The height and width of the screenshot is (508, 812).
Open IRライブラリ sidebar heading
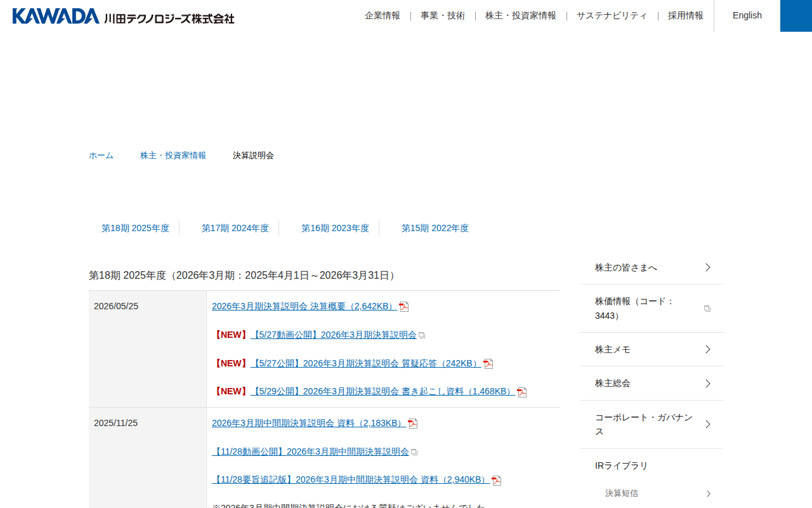point(622,465)
